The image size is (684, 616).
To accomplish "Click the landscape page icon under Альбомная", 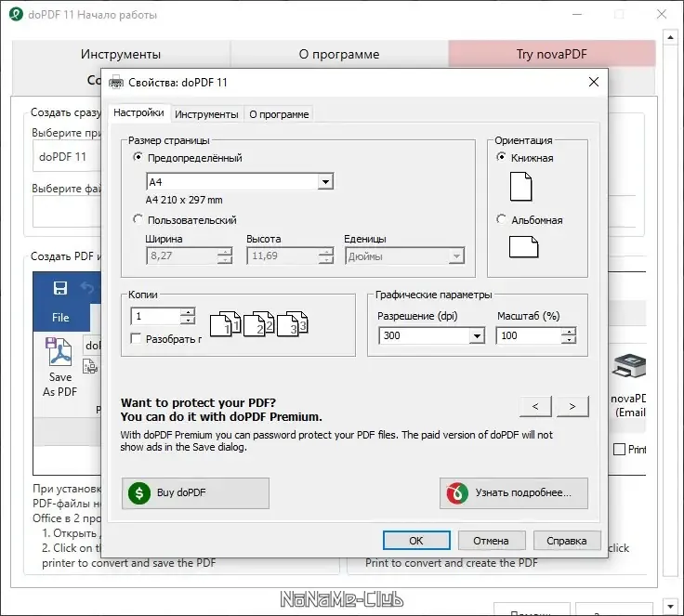I will coord(523,247).
